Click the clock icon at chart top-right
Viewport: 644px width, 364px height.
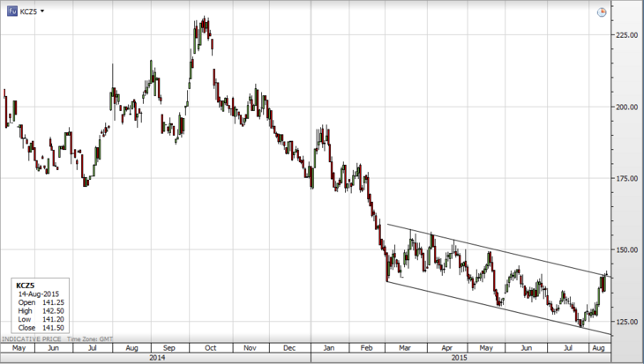603,11
